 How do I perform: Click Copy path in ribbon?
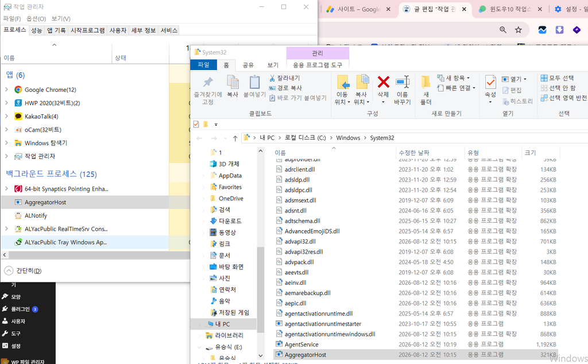coord(285,88)
